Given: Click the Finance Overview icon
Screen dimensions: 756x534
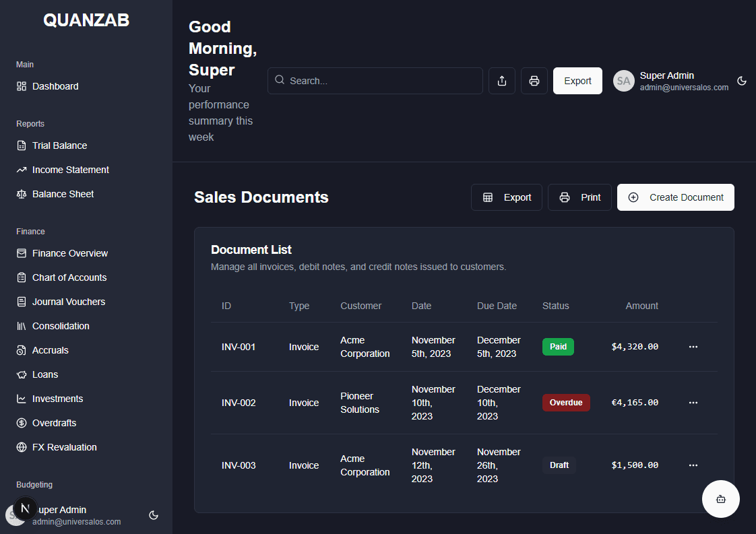Looking at the screenshot, I should coord(21,253).
